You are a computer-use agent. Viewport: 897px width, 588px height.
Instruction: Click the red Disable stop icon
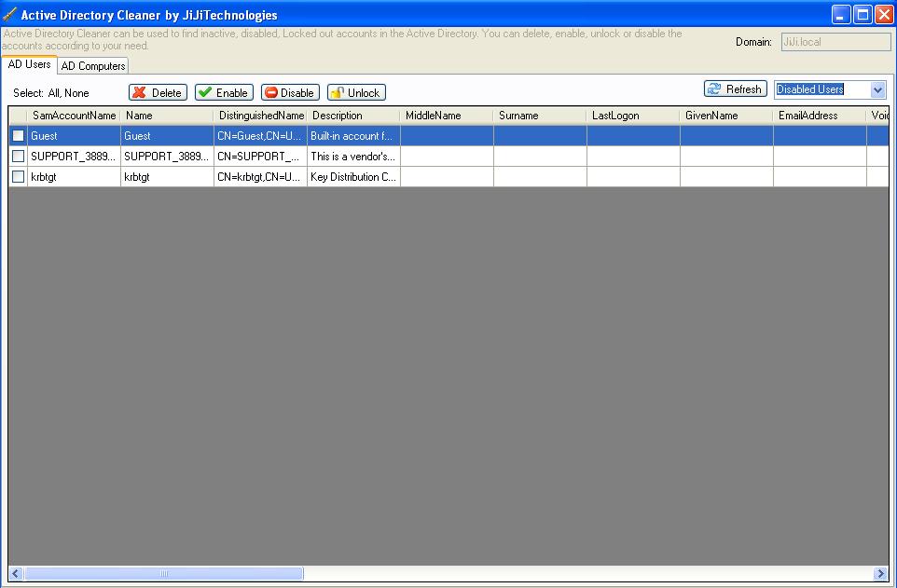[x=271, y=92]
